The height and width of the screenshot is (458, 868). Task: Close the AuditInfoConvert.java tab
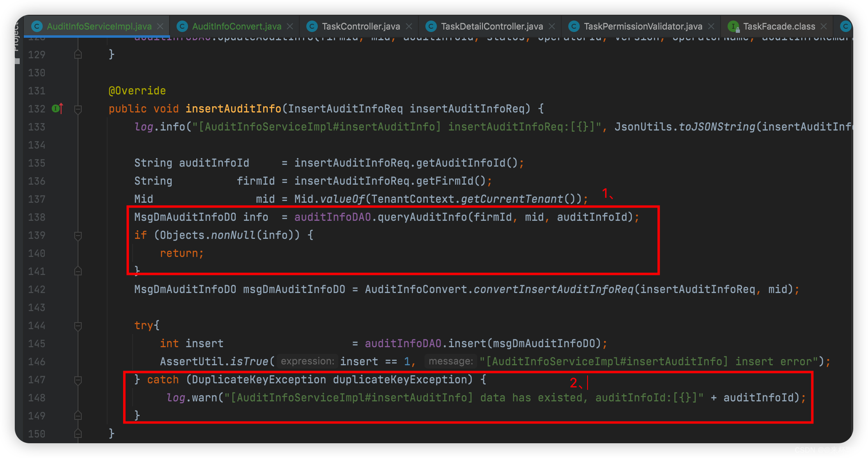(x=290, y=26)
